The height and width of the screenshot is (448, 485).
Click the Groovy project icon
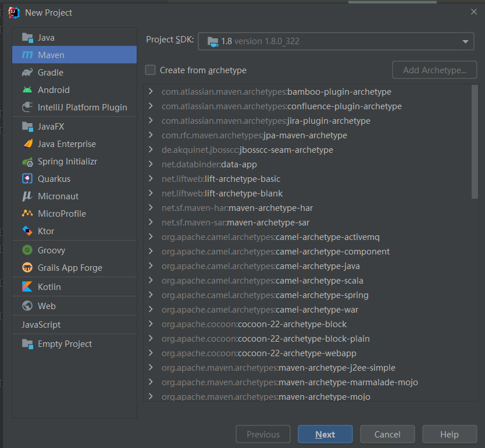click(27, 250)
